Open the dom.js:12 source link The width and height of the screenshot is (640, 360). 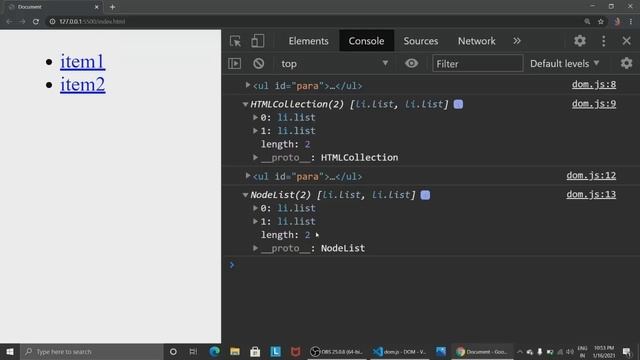click(591, 175)
